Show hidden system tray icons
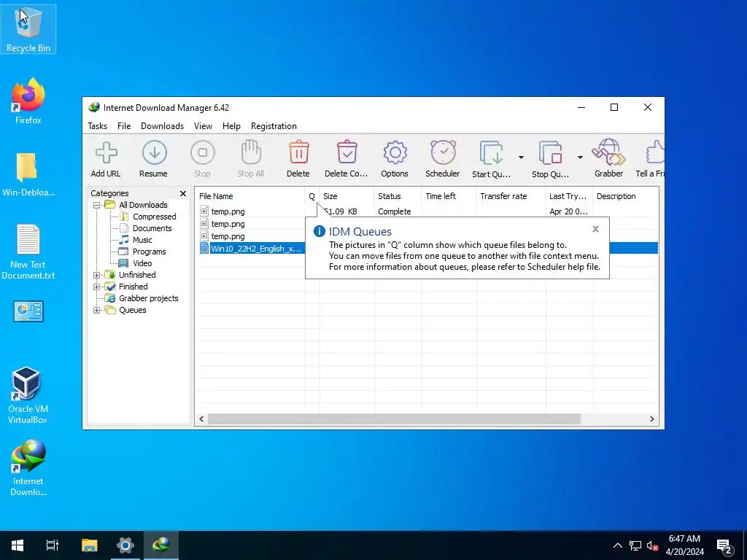747x560 pixels. 617,545
